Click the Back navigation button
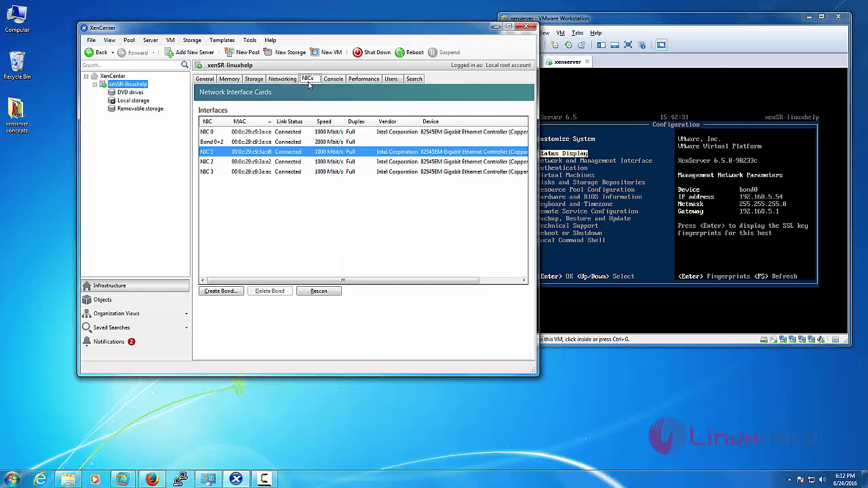Viewport: 868px width, 488px height. (x=96, y=52)
